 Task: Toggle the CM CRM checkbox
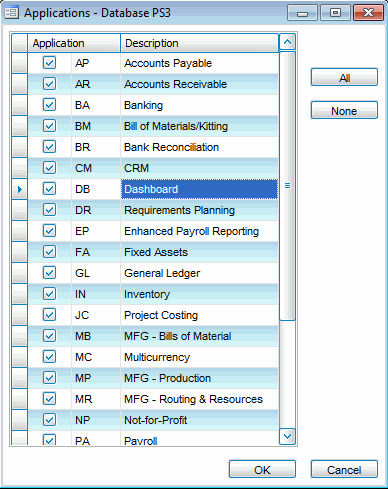tap(49, 168)
